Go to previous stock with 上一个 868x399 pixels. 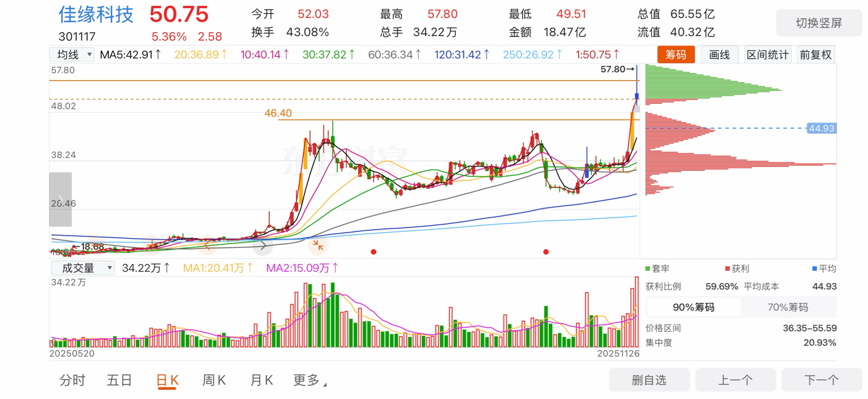coord(735,380)
